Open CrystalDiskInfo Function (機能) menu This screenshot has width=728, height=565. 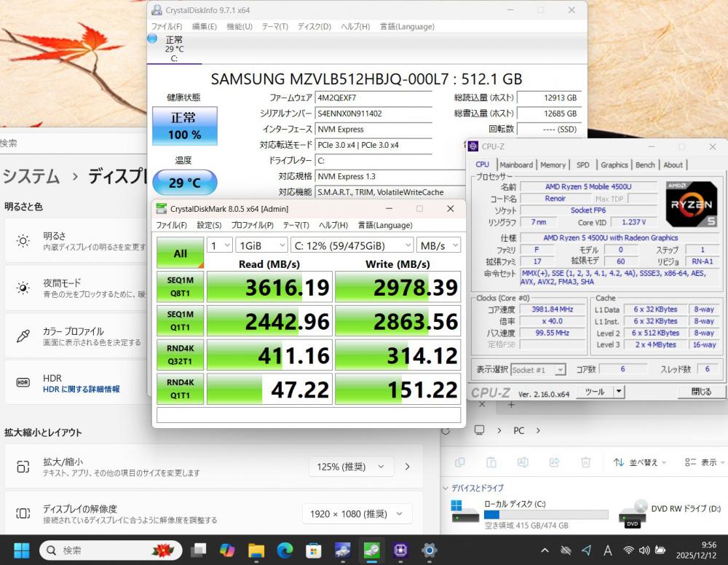[x=240, y=26]
